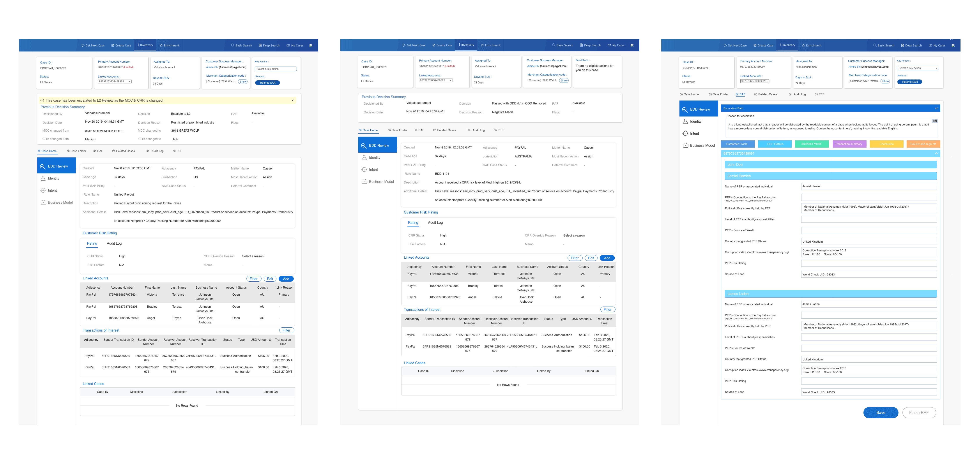Dismiss the L2 Review escalation notice
The width and height of the screenshot is (980, 464).
[x=292, y=101]
